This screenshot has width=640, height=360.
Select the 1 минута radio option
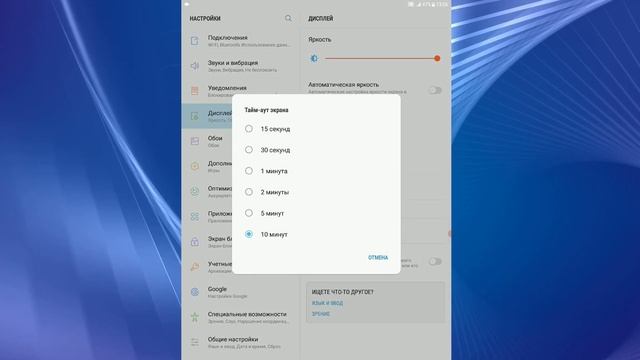249,171
